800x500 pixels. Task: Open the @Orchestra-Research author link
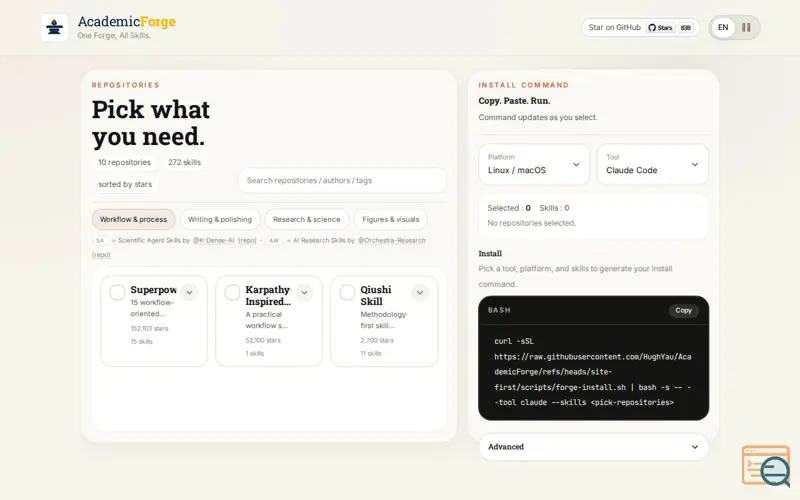(x=391, y=240)
